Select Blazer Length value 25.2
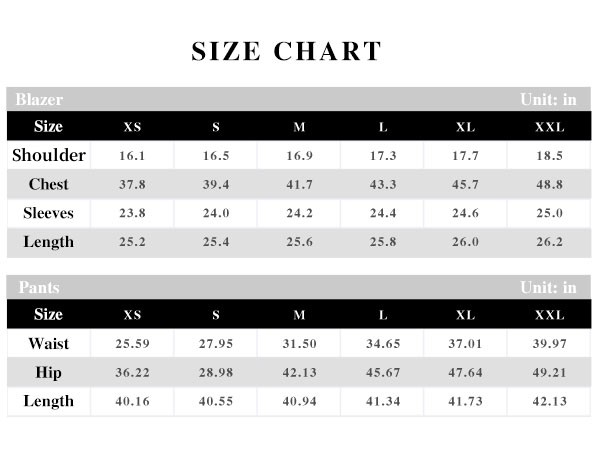The width and height of the screenshot is (600, 450). point(132,242)
